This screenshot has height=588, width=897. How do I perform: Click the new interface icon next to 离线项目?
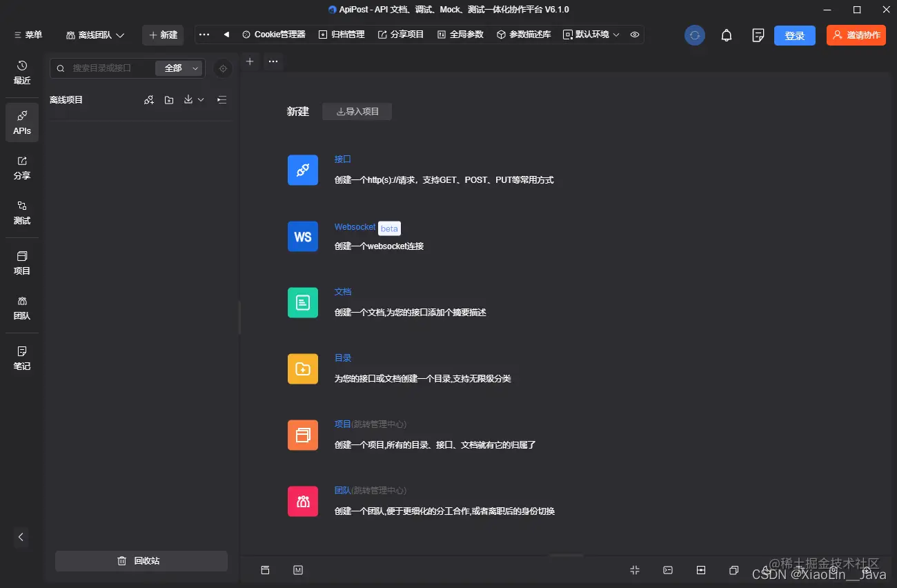tap(148, 99)
